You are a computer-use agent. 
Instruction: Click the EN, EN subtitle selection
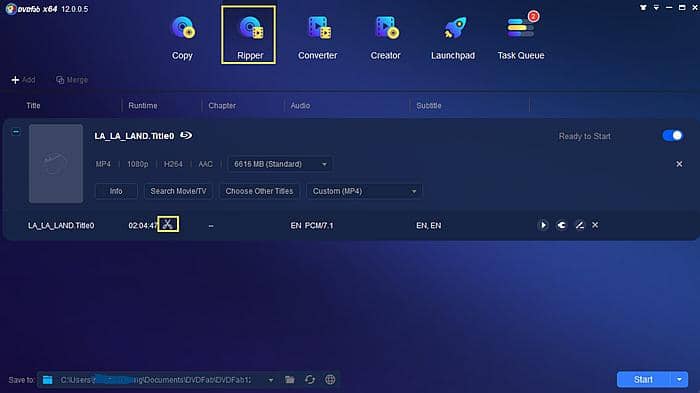[x=429, y=226]
